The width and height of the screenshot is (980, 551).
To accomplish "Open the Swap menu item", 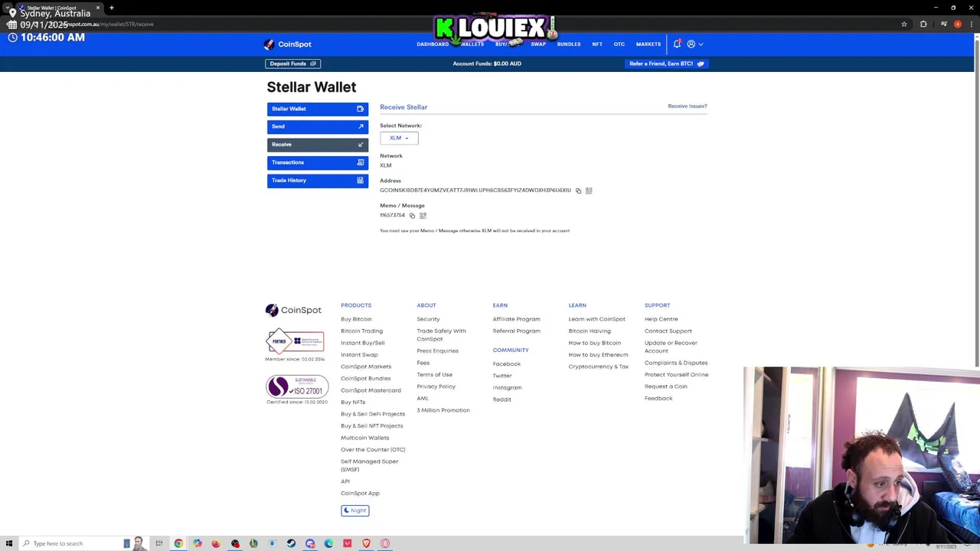I will point(538,44).
